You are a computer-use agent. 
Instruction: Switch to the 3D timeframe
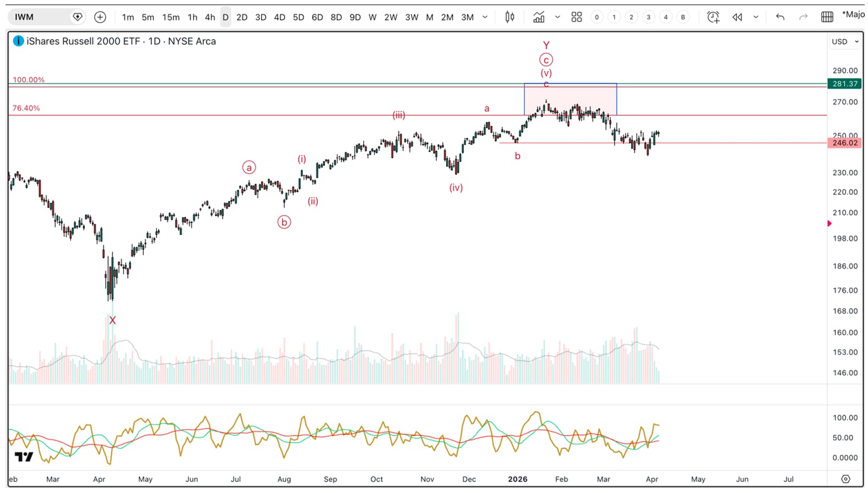coord(261,17)
